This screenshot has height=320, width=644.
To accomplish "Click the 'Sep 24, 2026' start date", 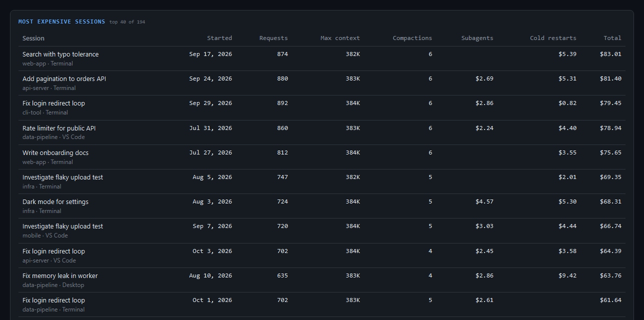I will pos(210,78).
